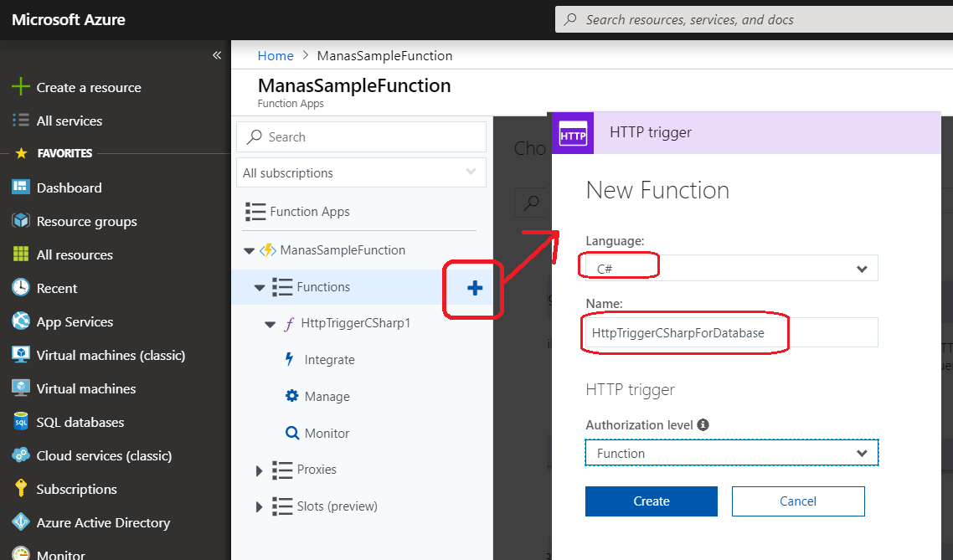
Task: Select the App Services icon
Action: (21, 321)
